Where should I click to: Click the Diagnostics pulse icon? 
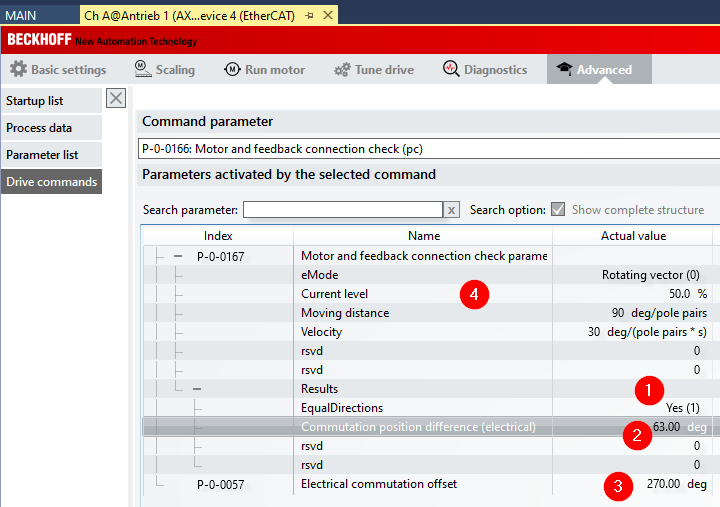[450, 70]
